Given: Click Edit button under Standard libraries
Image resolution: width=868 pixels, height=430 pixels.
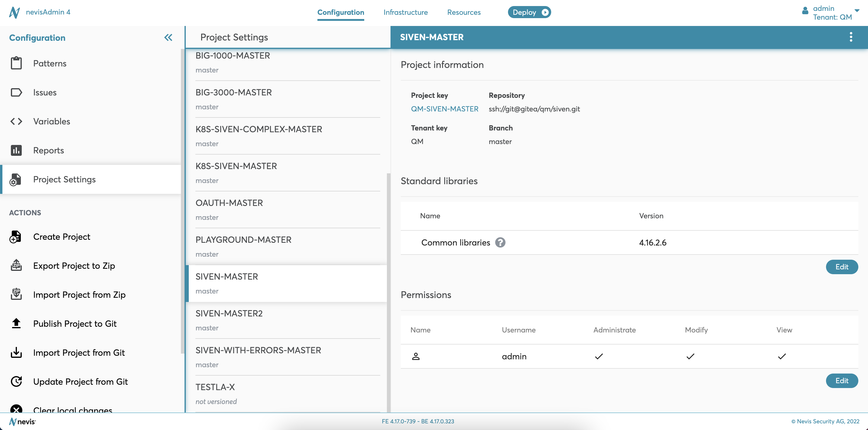Looking at the screenshot, I should (841, 267).
